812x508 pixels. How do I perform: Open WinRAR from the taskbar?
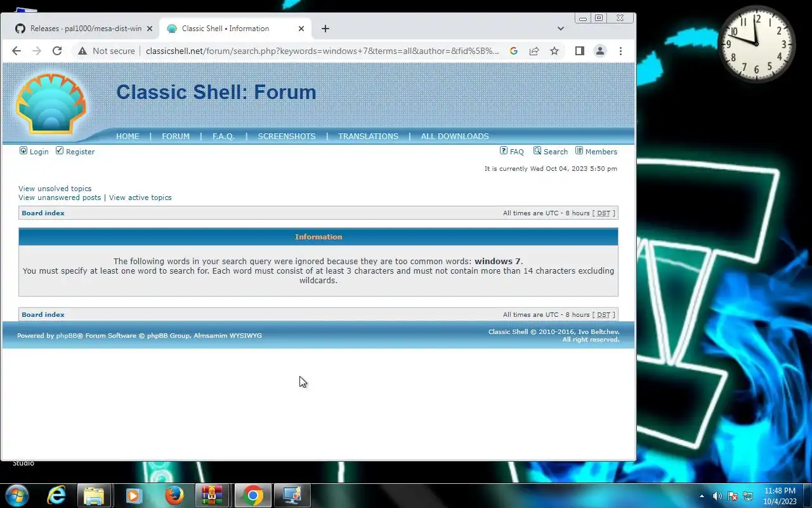[213, 495]
